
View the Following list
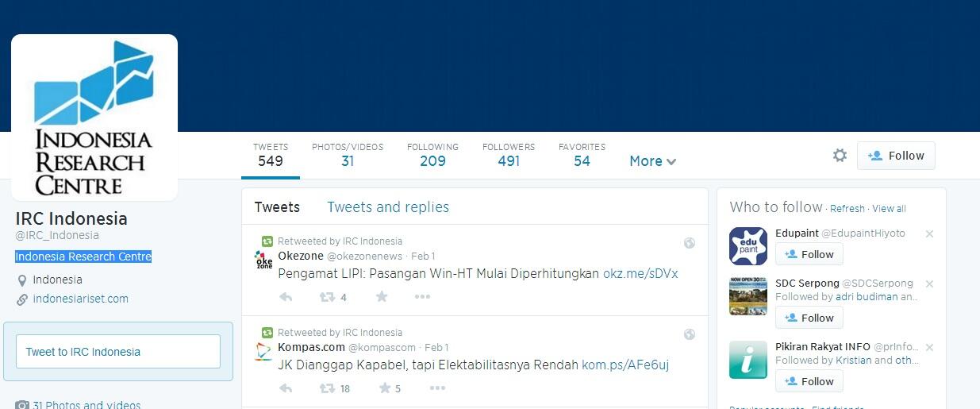(x=432, y=156)
